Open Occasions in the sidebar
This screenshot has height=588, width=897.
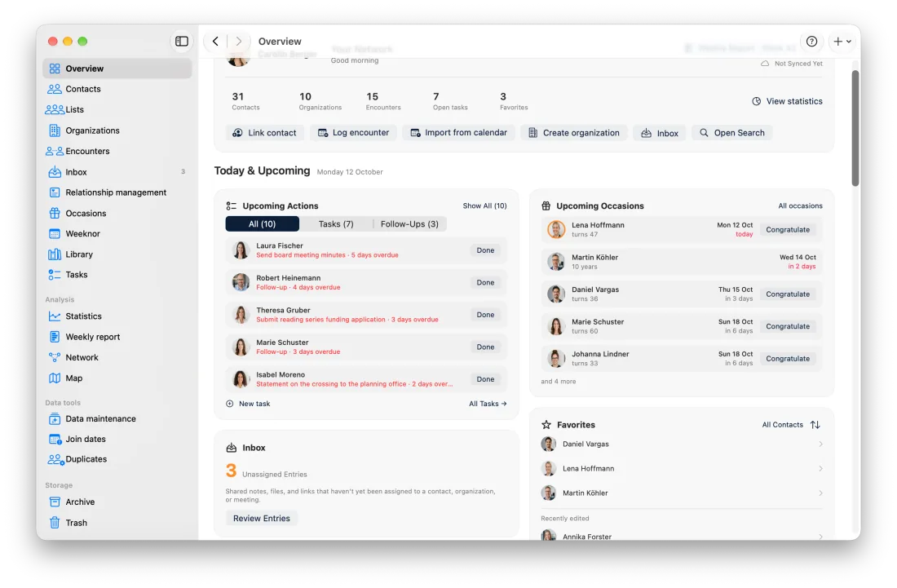pos(117,214)
